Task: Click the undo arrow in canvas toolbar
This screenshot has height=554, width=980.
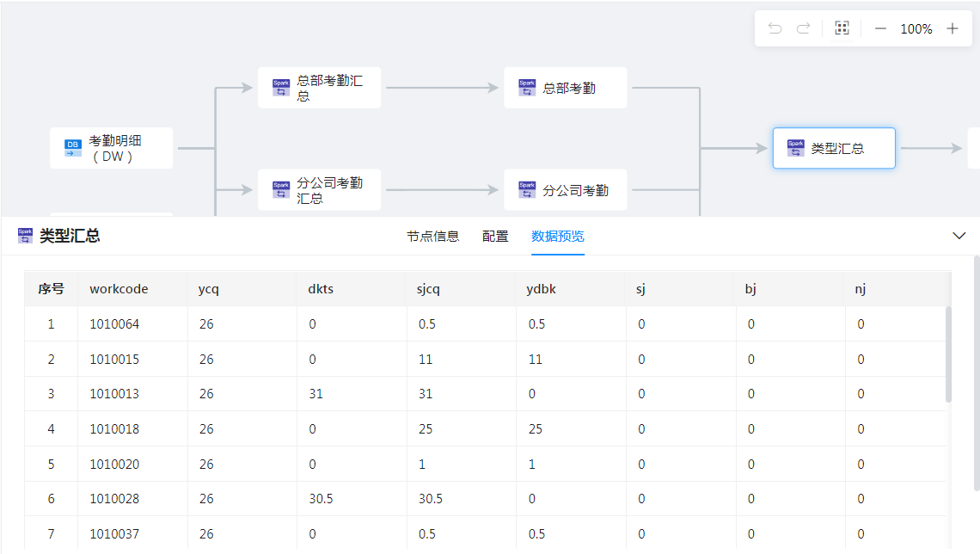Action: pyautogui.click(x=775, y=28)
